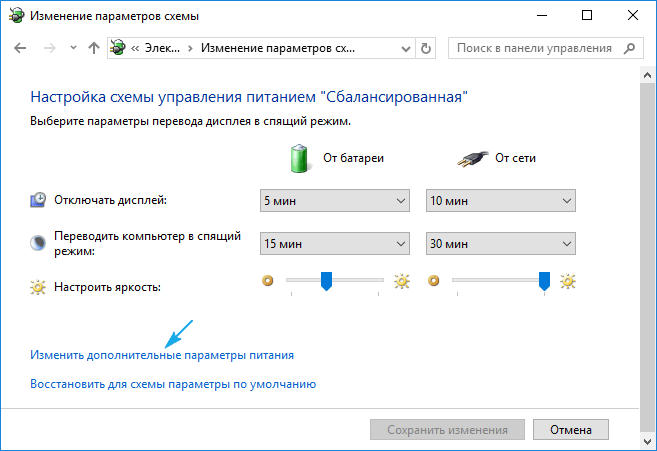Click the Back navigation arrow
This screenshot has width=657, height=451.
(22, 48)
